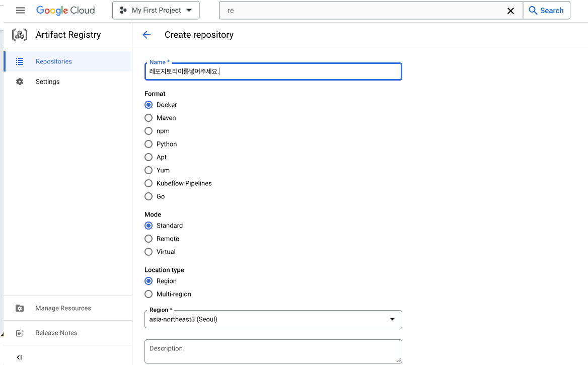
Task: Select the Maven format radio button
Action: [149, 118]
